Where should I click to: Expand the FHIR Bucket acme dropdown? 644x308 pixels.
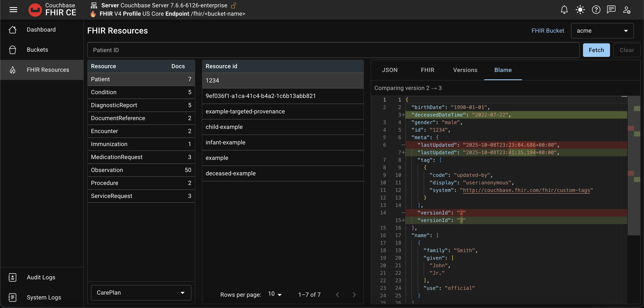[x=602, y=31]
